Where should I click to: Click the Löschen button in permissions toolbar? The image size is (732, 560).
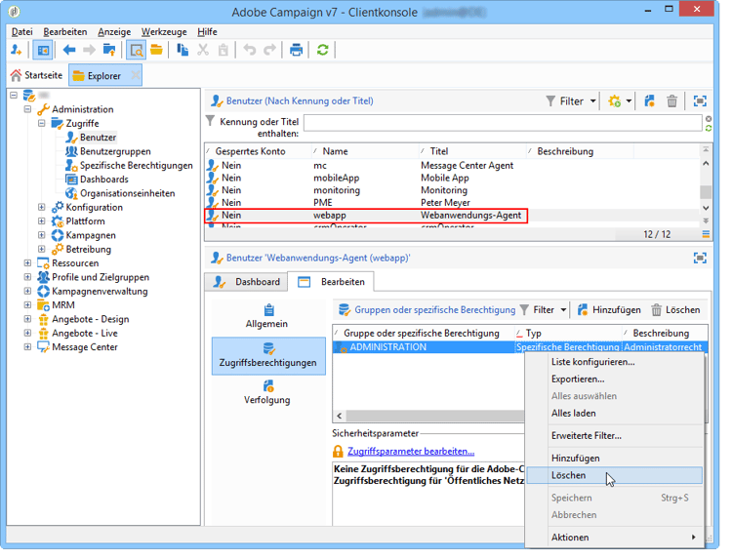(676, 310)
